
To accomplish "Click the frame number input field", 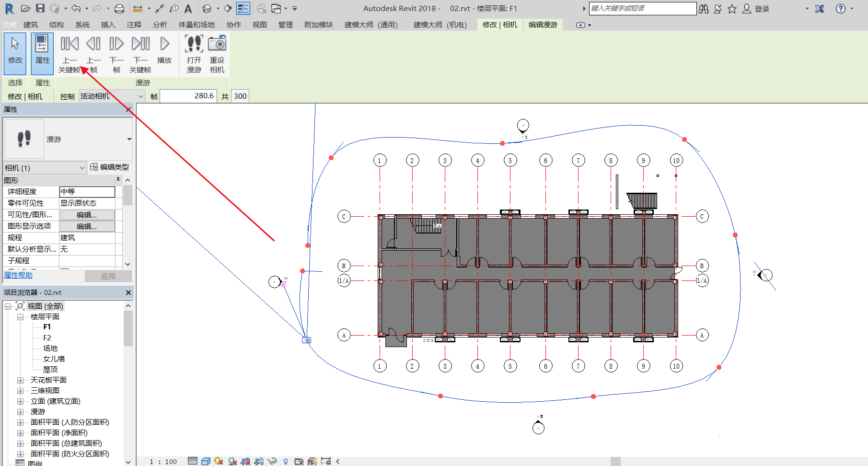I will [188, 96].
